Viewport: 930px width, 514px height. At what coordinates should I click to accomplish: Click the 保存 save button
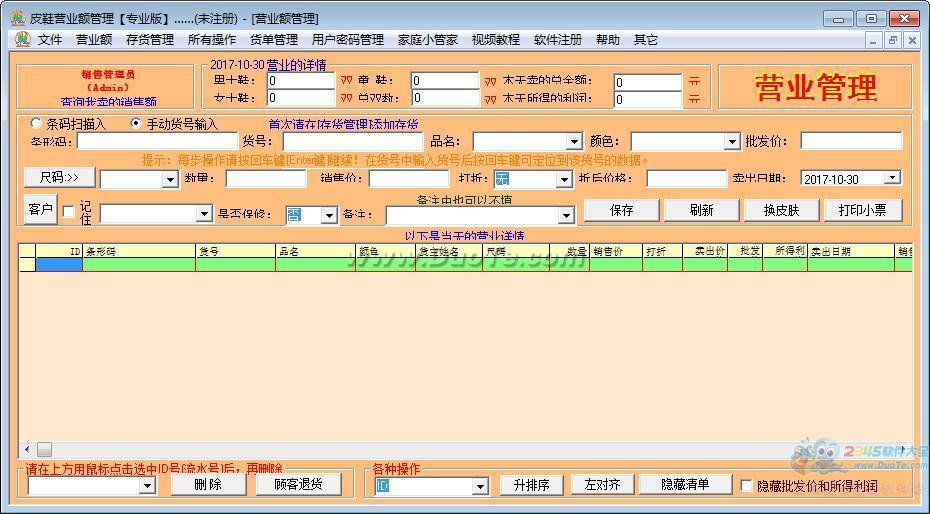point(620,210)
